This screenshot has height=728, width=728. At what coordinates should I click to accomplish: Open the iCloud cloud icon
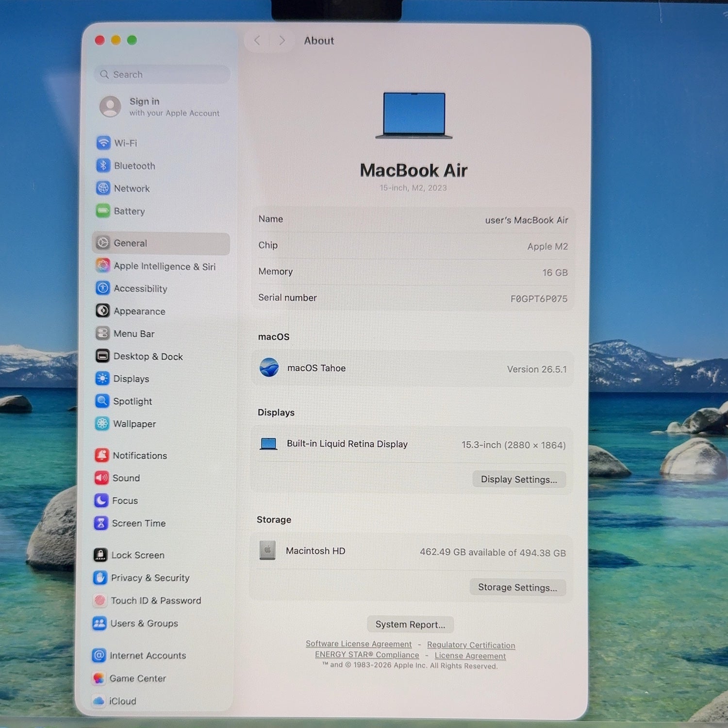[99, 701]
